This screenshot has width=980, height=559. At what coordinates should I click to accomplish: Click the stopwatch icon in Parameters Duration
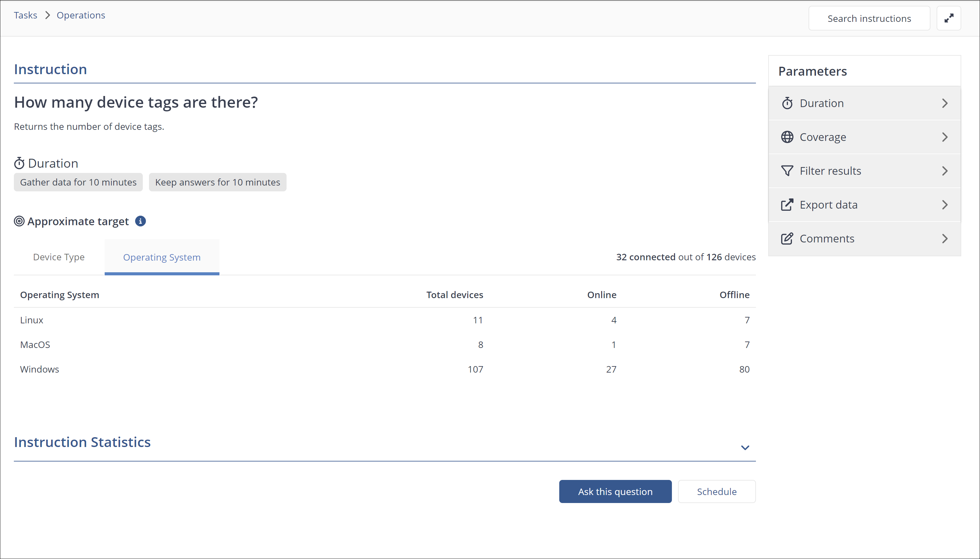pos(787,103)
